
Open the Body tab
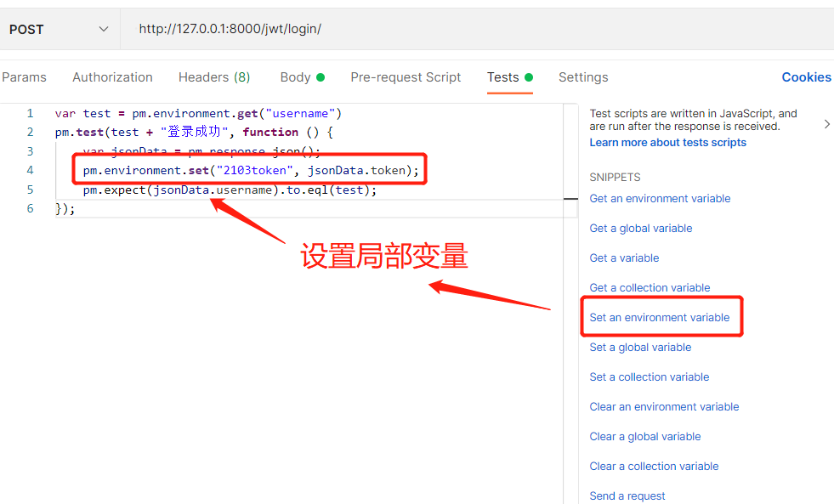pyautogui.click(x=302, y=77)
